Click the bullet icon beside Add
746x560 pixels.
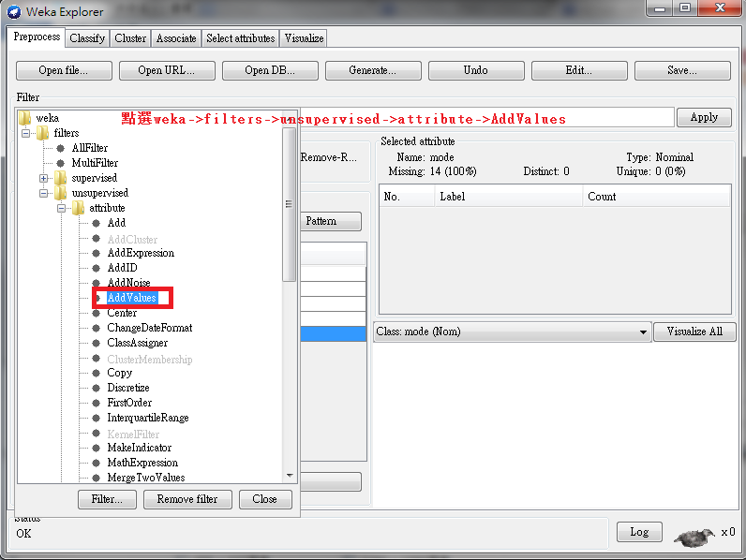point(97,223)
